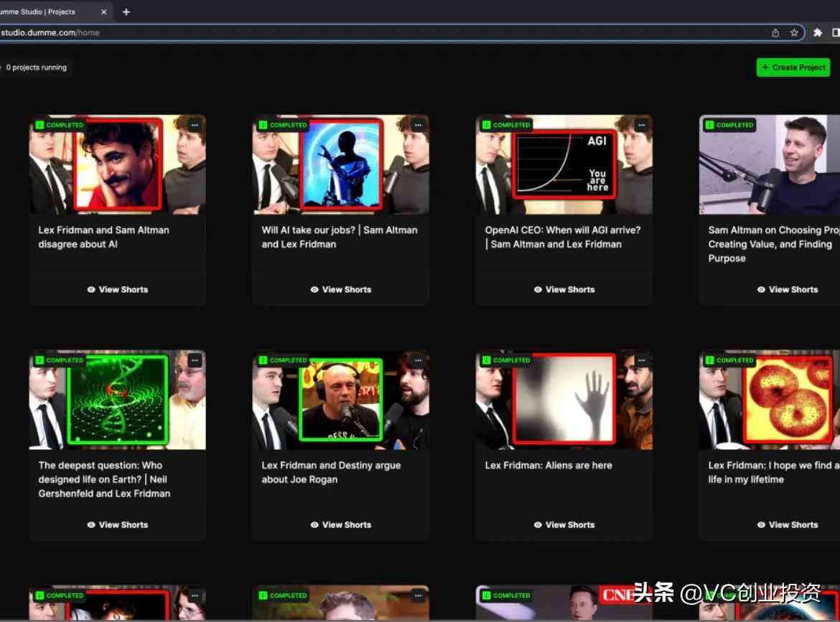Open thumbnail of 'Lex Fridman and Sam Altman disagree about AI'
The width and height of the screenshot is (840, 622).
[117, 165]
